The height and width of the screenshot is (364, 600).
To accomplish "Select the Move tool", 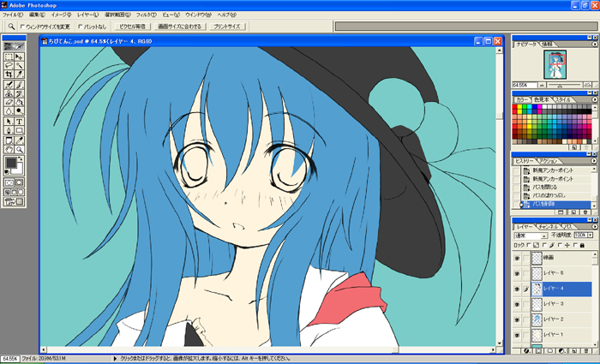I will point(19,57).
